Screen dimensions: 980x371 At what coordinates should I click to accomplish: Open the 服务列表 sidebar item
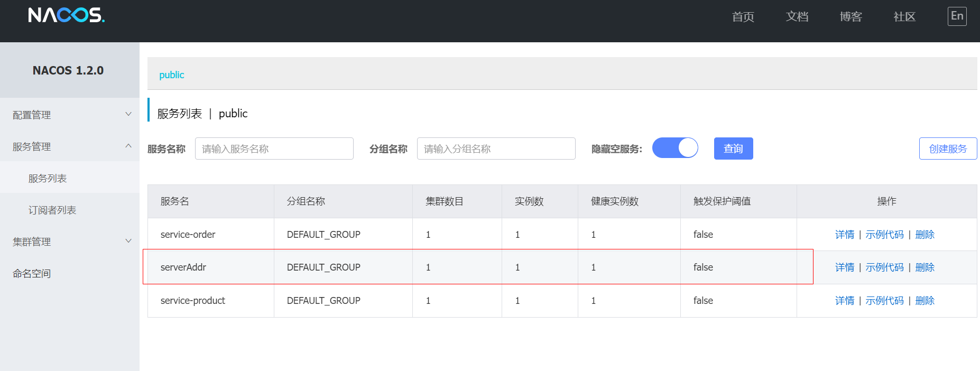[48, 178]
